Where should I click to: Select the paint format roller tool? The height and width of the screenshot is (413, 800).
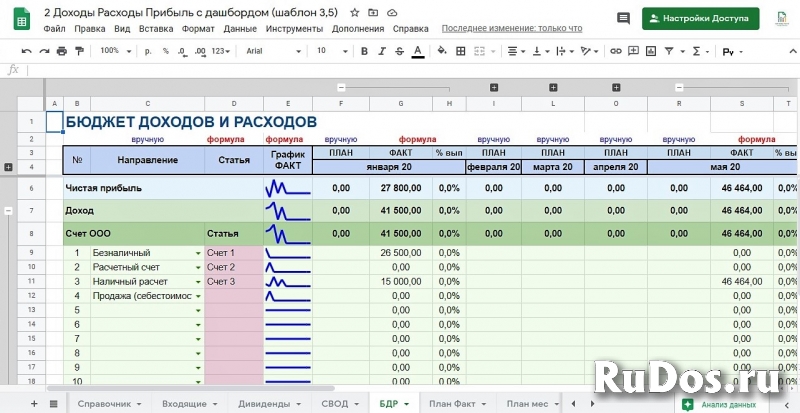80,50
